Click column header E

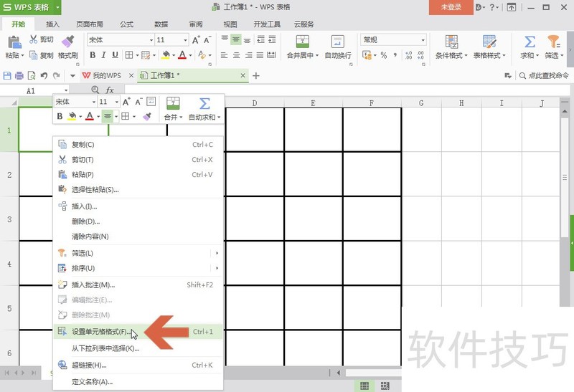[x=313, y=103]
